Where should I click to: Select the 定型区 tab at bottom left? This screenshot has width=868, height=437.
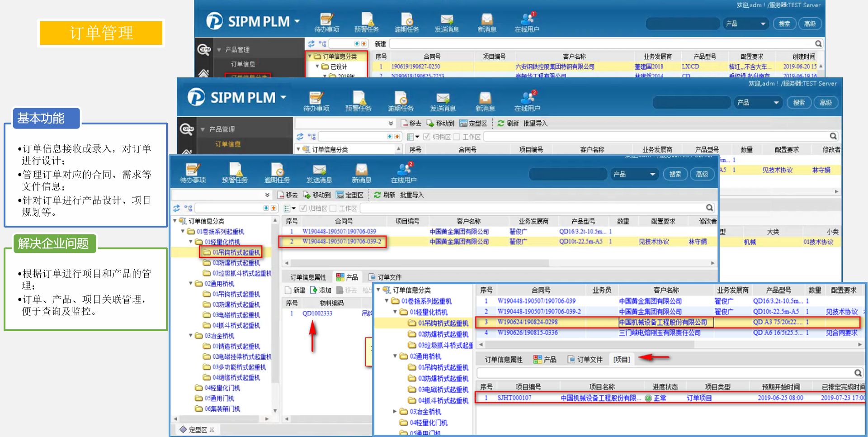pyautogui.click(x=197, y=429)
